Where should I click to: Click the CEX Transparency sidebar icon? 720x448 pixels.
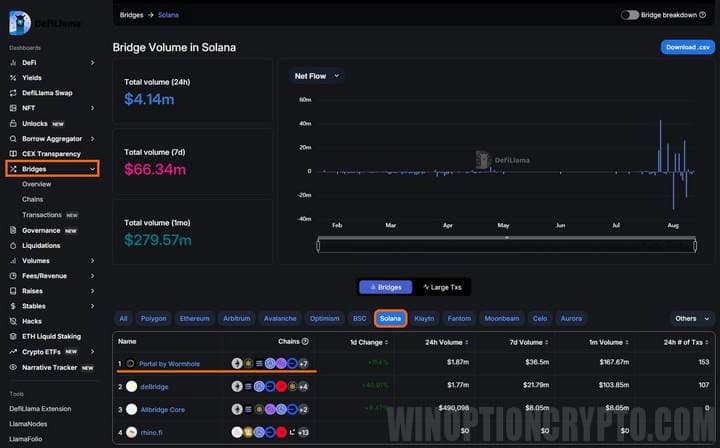(14, 153)
